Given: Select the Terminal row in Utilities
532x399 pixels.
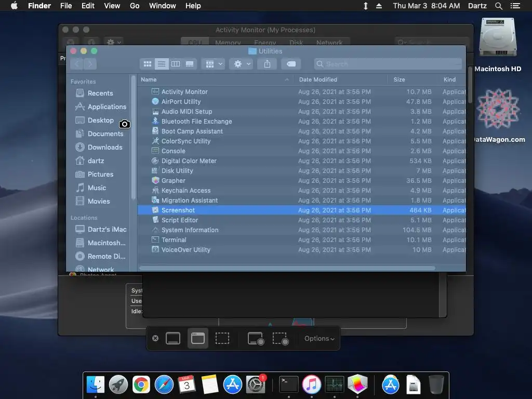Looking at the screenshot, I should (x=302, y=240).
